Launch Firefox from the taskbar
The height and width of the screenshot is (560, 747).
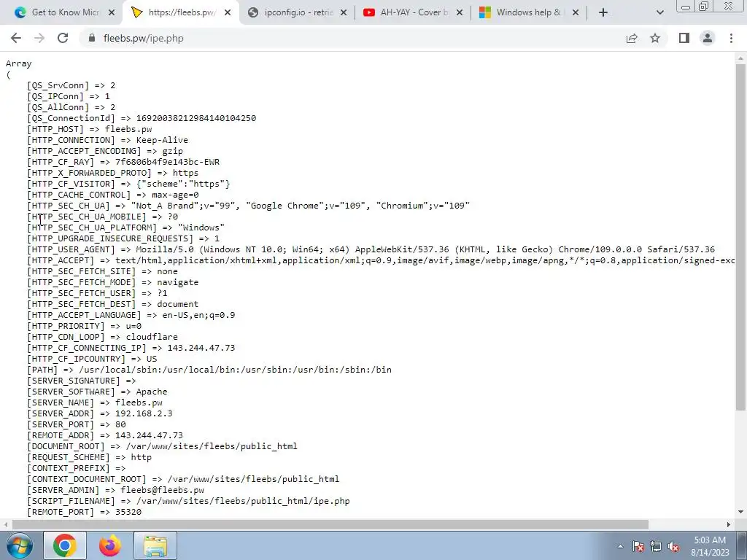(x=110, y=545)
